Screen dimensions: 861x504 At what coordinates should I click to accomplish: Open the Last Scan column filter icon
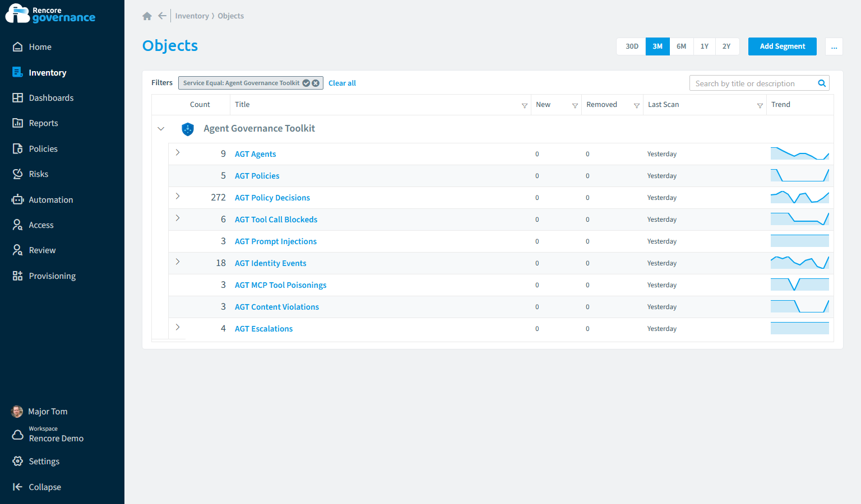(x=760, y=105)
